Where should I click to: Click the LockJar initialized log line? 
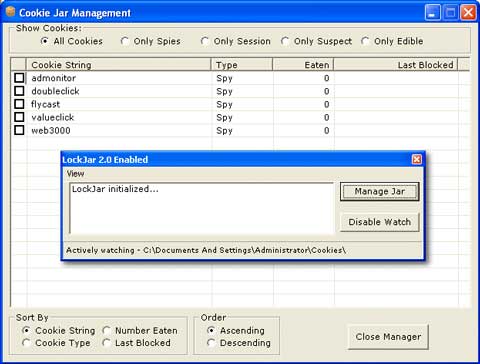click(x=115, y=189)
